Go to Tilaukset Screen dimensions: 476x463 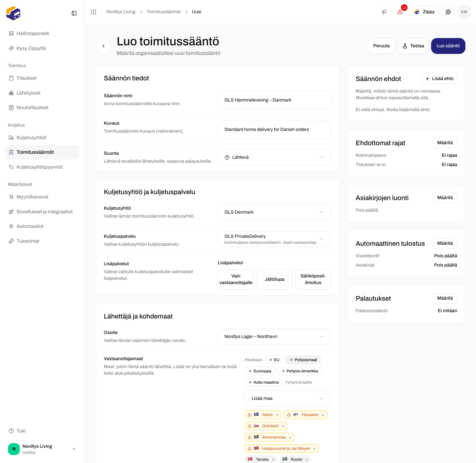coord(42,78)
